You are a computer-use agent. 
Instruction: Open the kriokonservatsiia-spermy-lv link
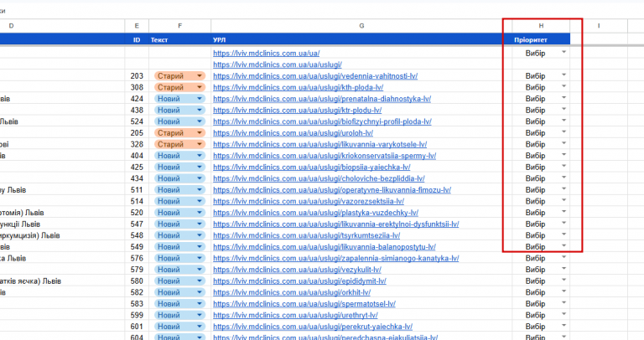tap(325, 156)
